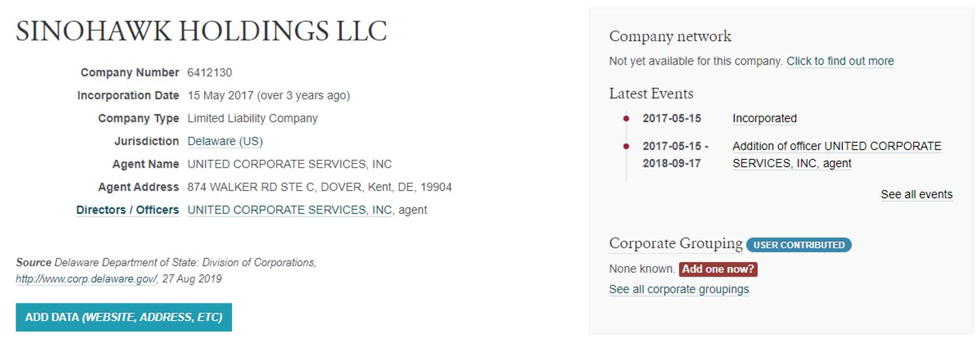Click the first red timeline dot for Incorporated
The width and height of the screenshot is (980, 342).
(626, 118)
